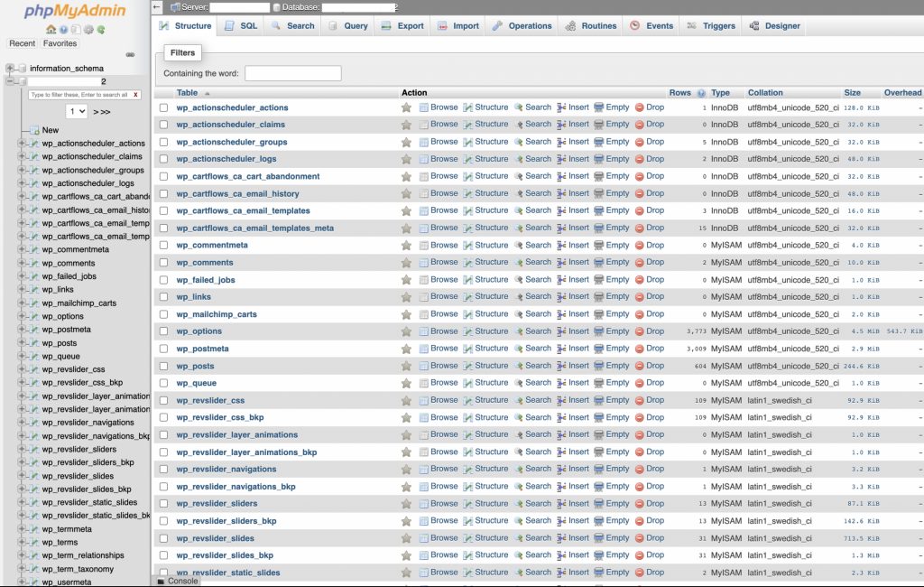Check the checkbox for wp_comments table
924x587 pixels.
tap(163, 262)
